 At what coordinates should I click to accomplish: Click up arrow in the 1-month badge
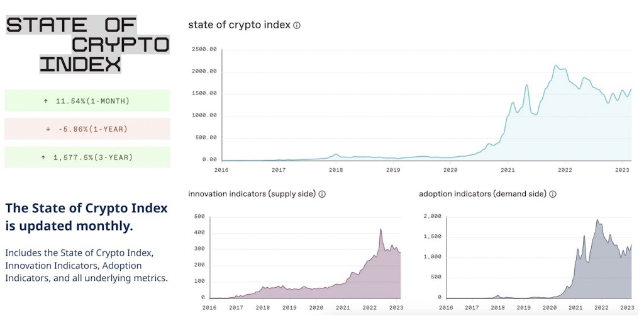coord(46,101)
